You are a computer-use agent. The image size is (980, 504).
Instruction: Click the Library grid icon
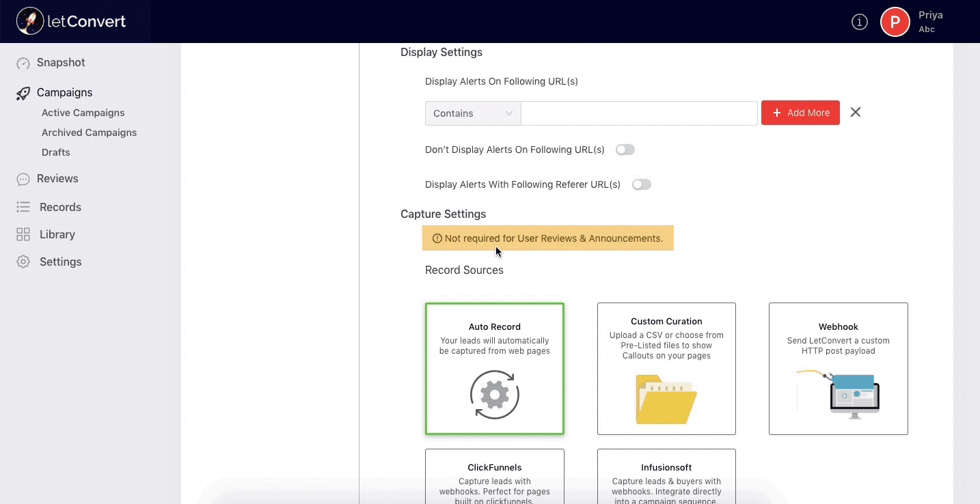(23, 234)
